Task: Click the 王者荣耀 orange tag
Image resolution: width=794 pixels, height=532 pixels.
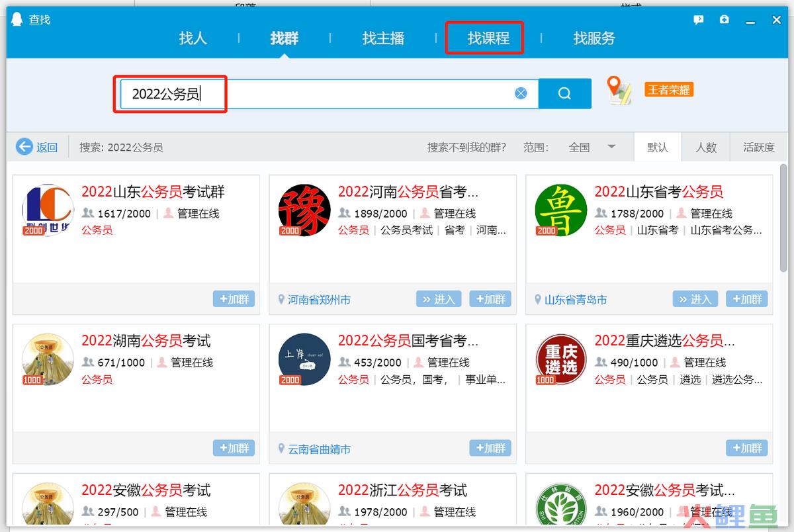Action: [669, 90]
